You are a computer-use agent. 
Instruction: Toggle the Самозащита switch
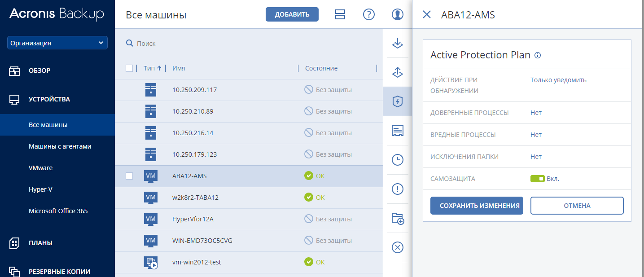click(537, 179)
